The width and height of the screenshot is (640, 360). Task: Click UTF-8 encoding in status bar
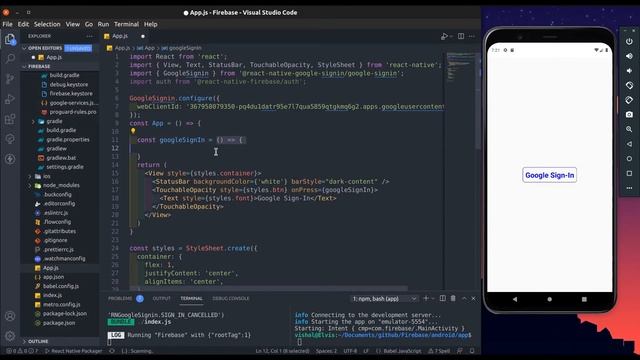(x=350, y=351)
